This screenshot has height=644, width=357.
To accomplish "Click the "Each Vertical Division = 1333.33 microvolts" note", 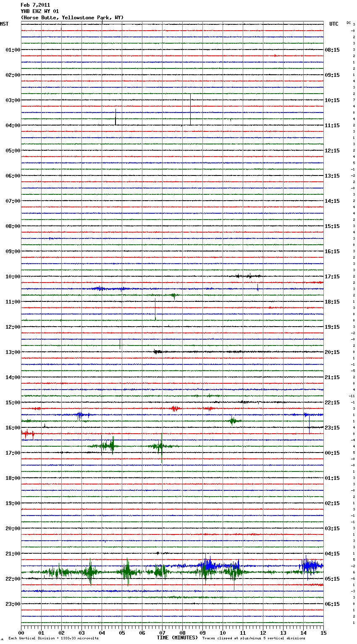I will pos(53,639).
